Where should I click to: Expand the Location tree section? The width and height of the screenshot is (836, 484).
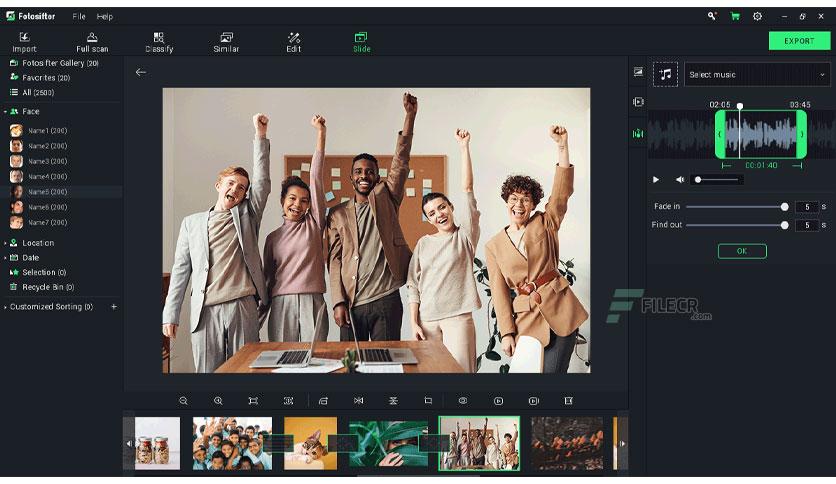(x=5, y=243)
